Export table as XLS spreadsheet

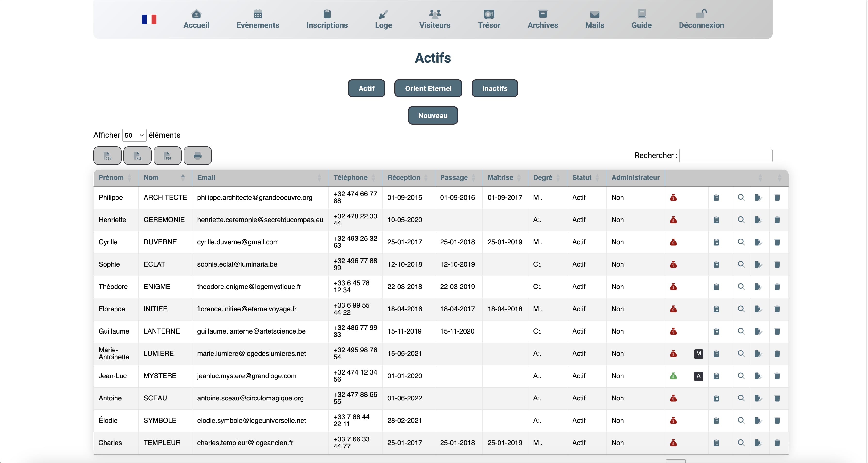(x=137, y=156)
